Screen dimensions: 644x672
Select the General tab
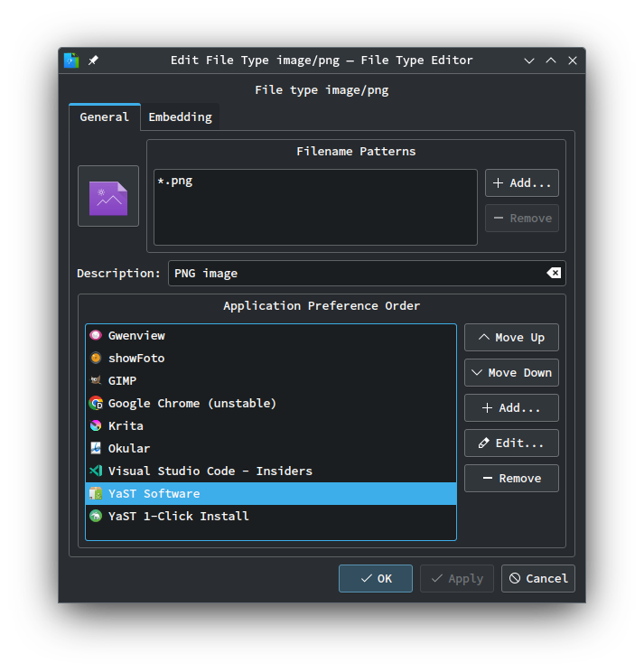pos(104,117)
